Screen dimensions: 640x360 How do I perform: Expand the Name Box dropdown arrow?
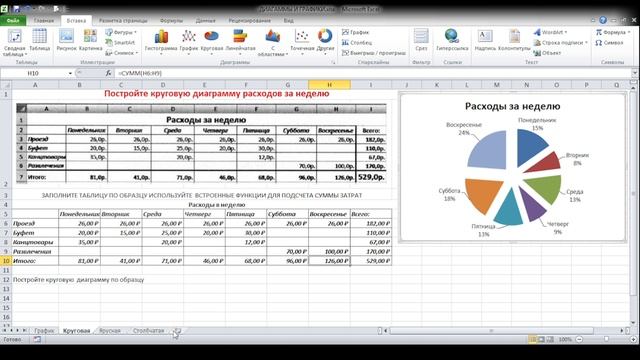click(70, 73)
